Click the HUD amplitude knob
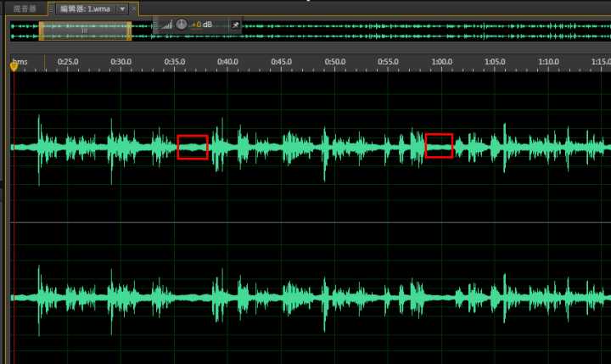 [x=182, y=24]
